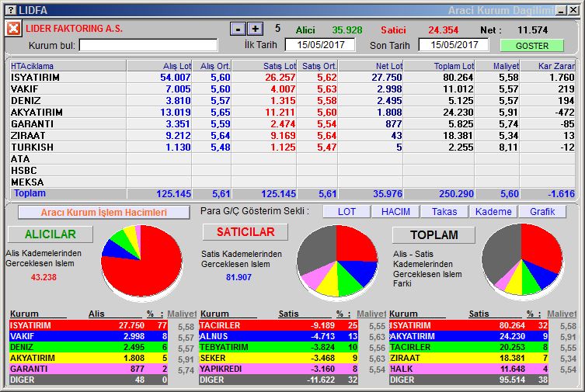Viewport: 585px width, 392px height.
Task: Open the Kademe view
Action: (493, 212)
